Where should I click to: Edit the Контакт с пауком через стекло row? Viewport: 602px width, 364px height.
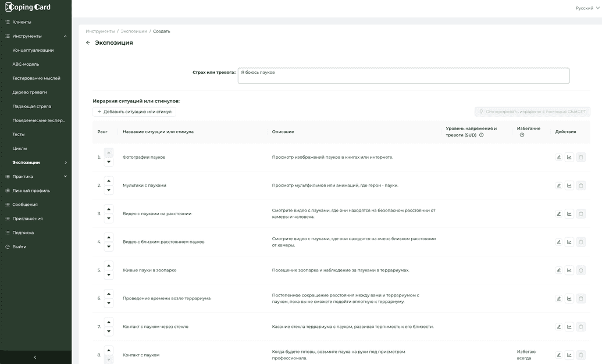coord(558,327)
